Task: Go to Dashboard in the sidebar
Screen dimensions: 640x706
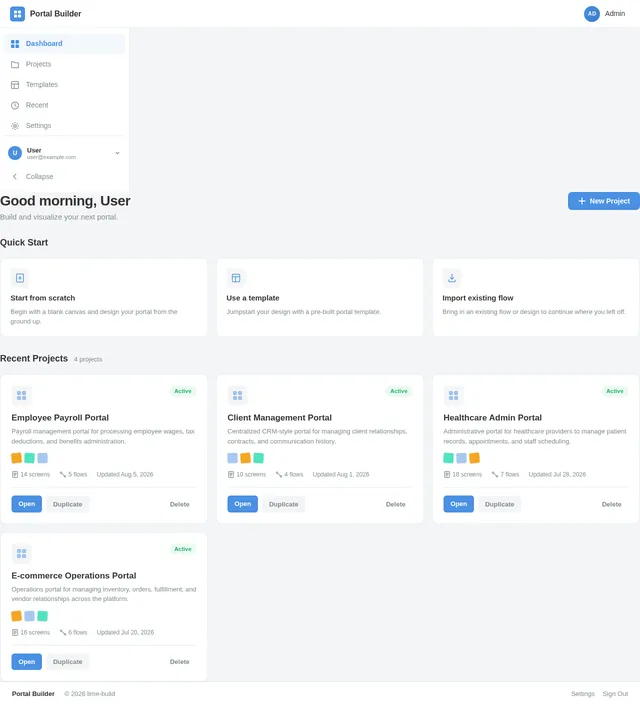Action: [64, 44]
